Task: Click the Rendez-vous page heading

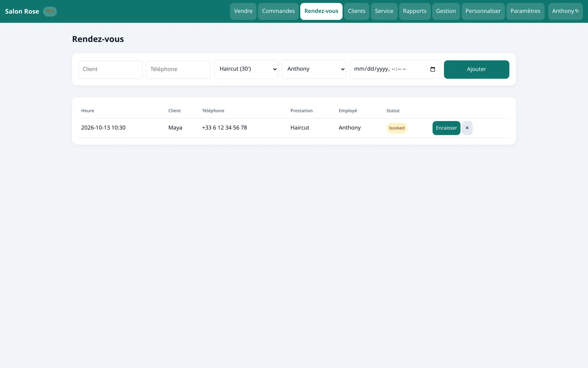Action: pos(98,39)
